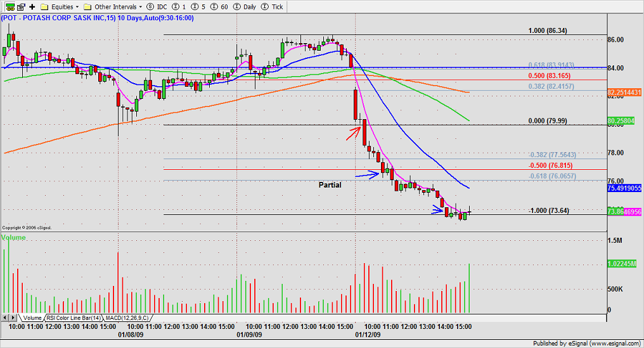This screenshot has height=348, width=644.
Task: Click the black plus icon
Action: click(x=32, y=6)
